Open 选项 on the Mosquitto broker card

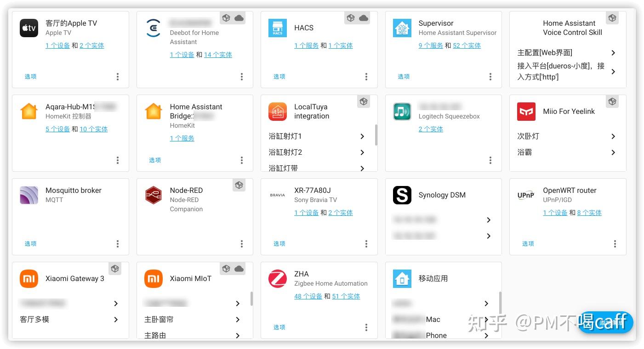(31, 244)
